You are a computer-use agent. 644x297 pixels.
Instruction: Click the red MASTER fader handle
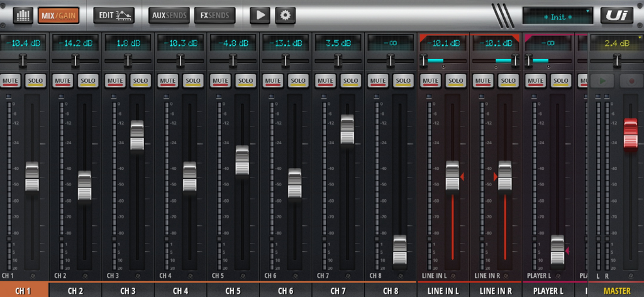coord(631,133)
